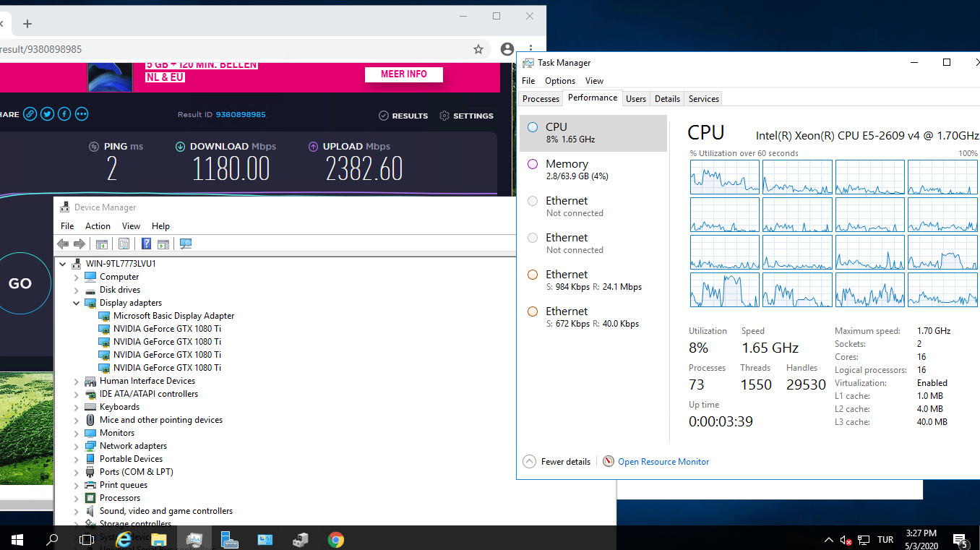Open more share options ellipsis on Speedtest
The width and height of the screenshot is (980, 550).
pos(82,113)
